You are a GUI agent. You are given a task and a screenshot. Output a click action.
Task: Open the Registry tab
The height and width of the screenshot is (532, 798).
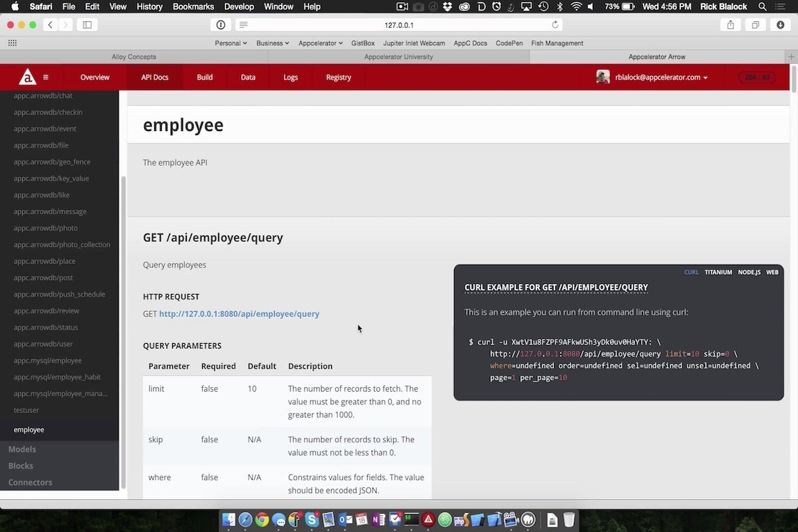338,77
